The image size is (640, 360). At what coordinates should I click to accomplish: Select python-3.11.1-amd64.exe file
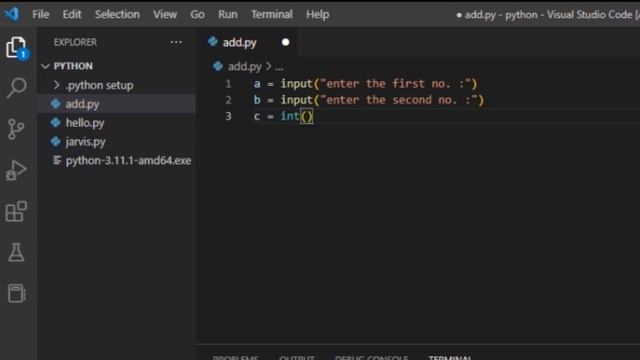(117, 160)
